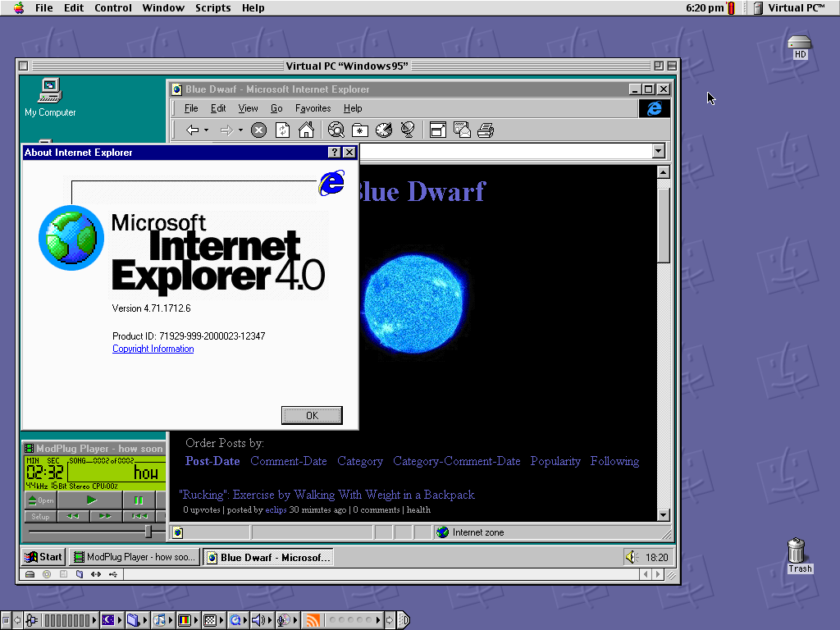Viewport: 840px width, 630px height.
Task: Click the volume speaker icon in Windows tray
Action: click(632, 557)
